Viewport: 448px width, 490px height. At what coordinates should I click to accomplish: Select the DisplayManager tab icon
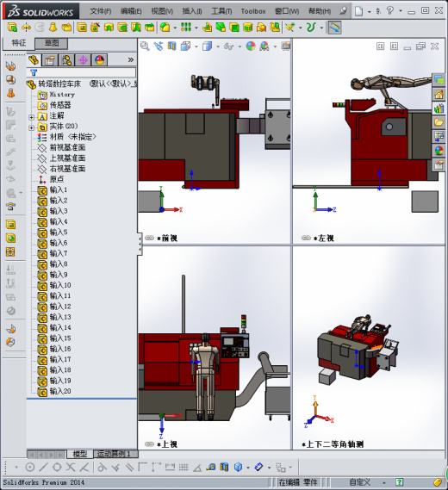(x=99, y=59)
